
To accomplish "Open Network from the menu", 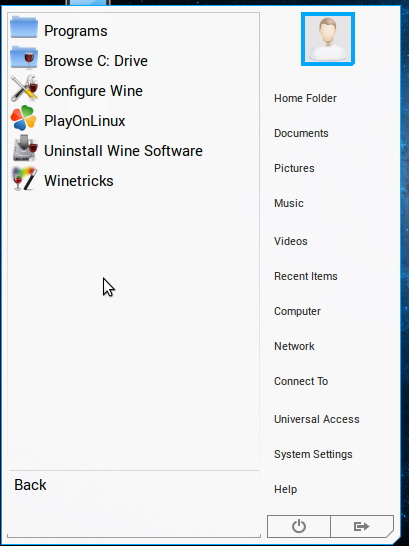I will coord(294,346).
